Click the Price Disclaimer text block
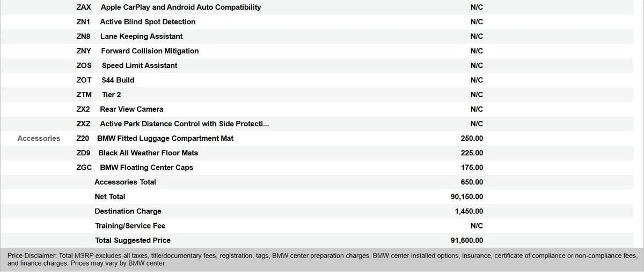644x272 pixels. tap(322, 260)
